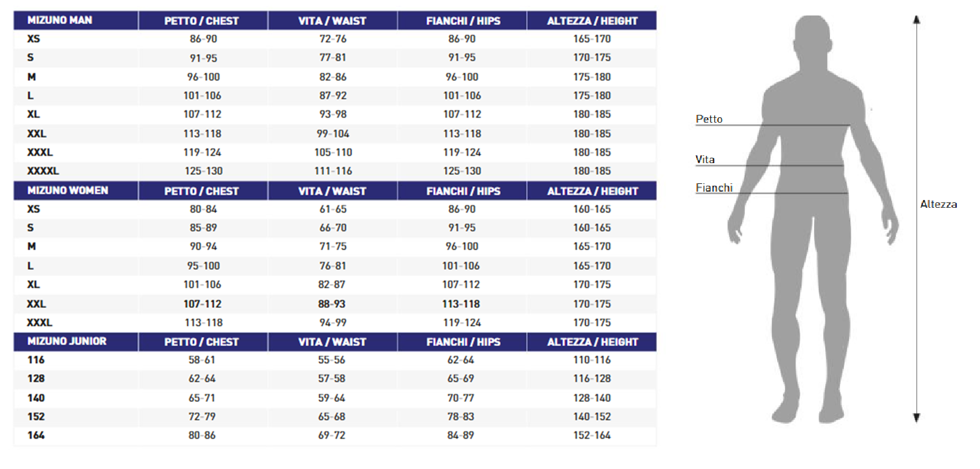Click the women's M waist value 71-75
This screenshot has width=980, height=469.
coord(333,246)
